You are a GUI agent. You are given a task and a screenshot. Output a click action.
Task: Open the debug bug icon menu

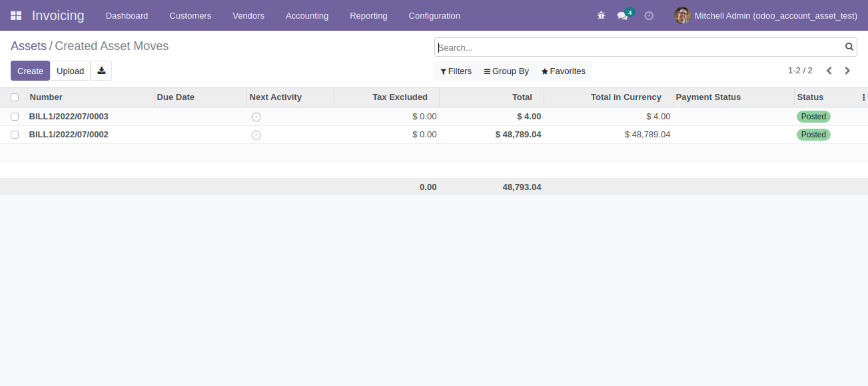(601, 15)
